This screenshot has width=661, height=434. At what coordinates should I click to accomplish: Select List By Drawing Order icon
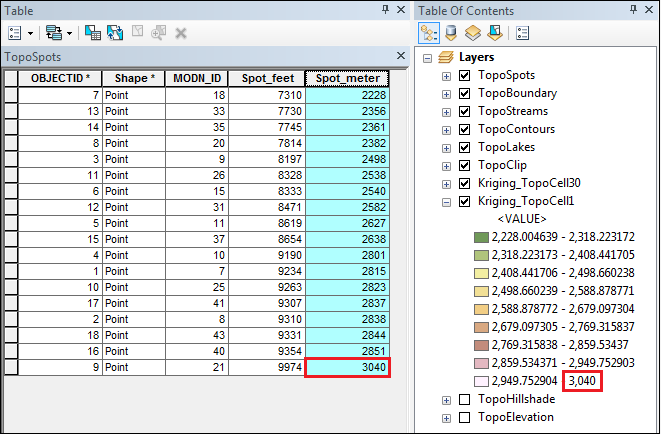429,33
